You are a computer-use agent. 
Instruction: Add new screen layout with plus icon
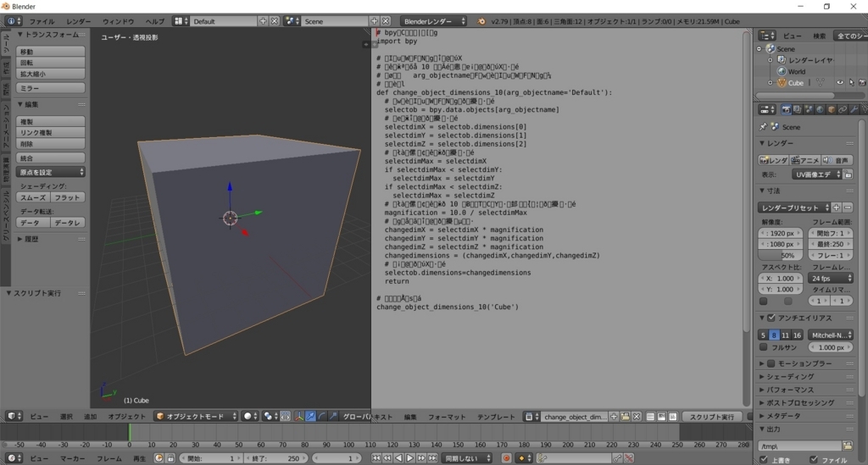coord(263,21)
